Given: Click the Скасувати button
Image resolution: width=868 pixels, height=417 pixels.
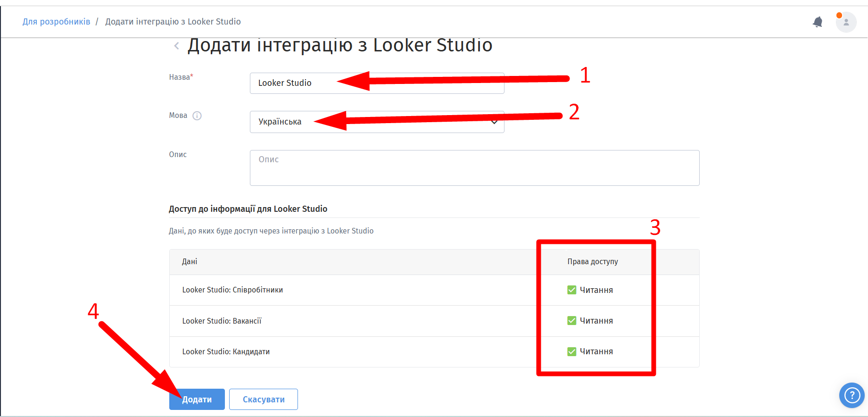Looking at the screenshot, I should [x=264, y=400].
